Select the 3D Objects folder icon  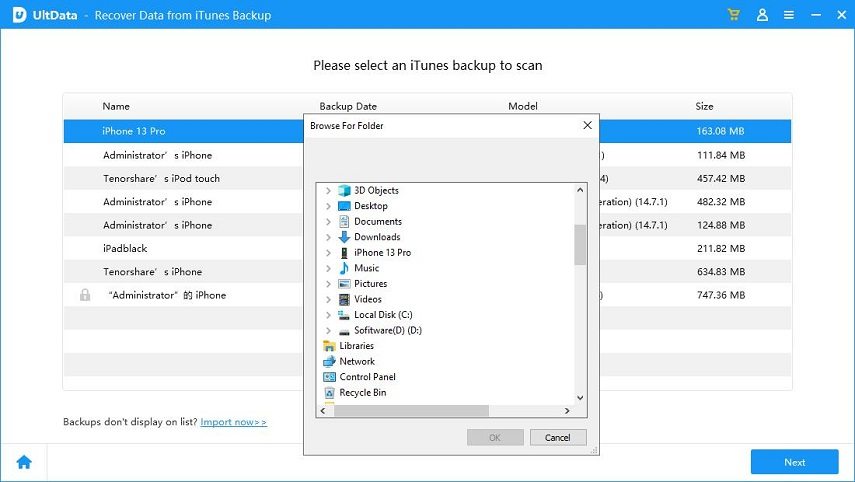(x=344, y=190)
